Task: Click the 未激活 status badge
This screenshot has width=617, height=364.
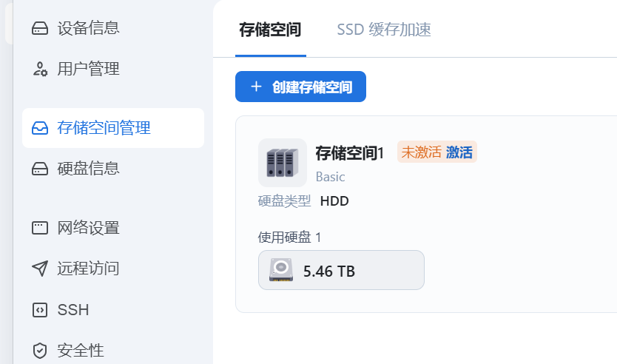Action: tap(421, 152)
